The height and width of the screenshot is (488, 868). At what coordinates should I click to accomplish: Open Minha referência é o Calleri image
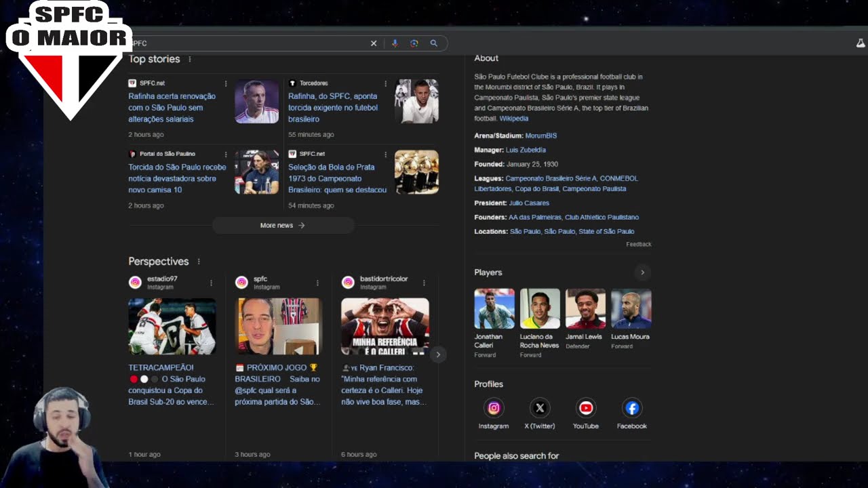click(x=385, y=327)
